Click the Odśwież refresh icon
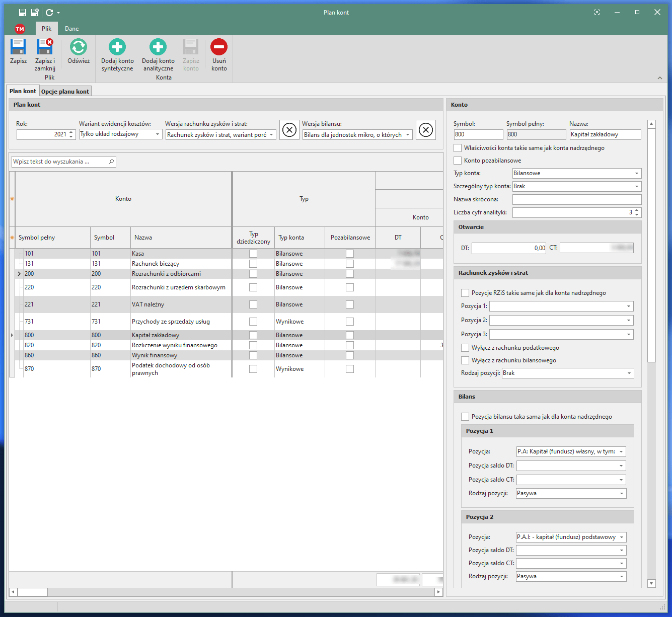The height and width of the screenshot is (617, 672). 79,47
